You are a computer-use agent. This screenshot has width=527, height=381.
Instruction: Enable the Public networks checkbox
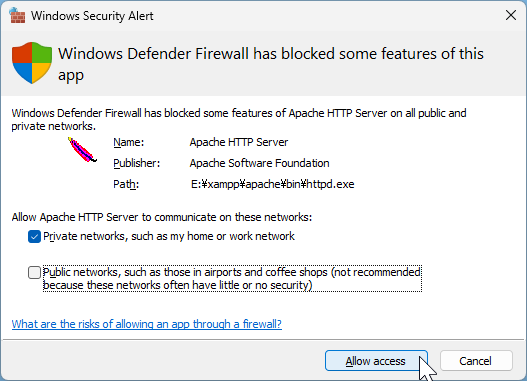pyautogui.click(x=34, y=272)
